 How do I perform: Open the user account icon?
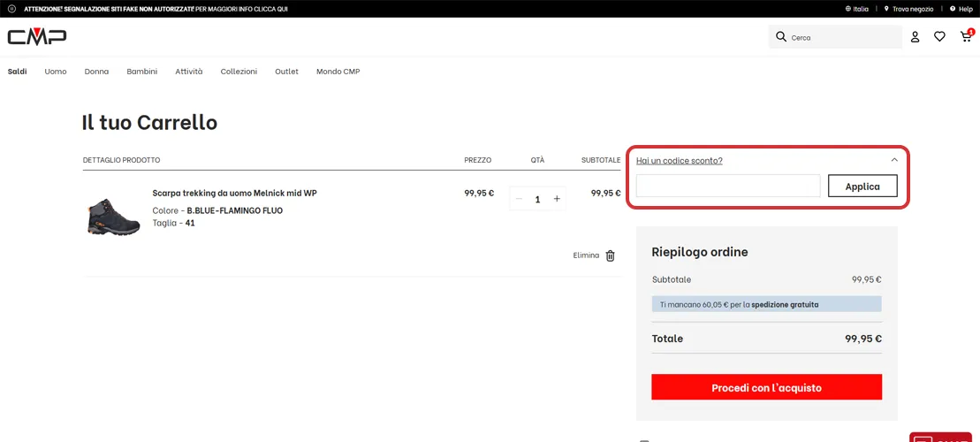915,37
